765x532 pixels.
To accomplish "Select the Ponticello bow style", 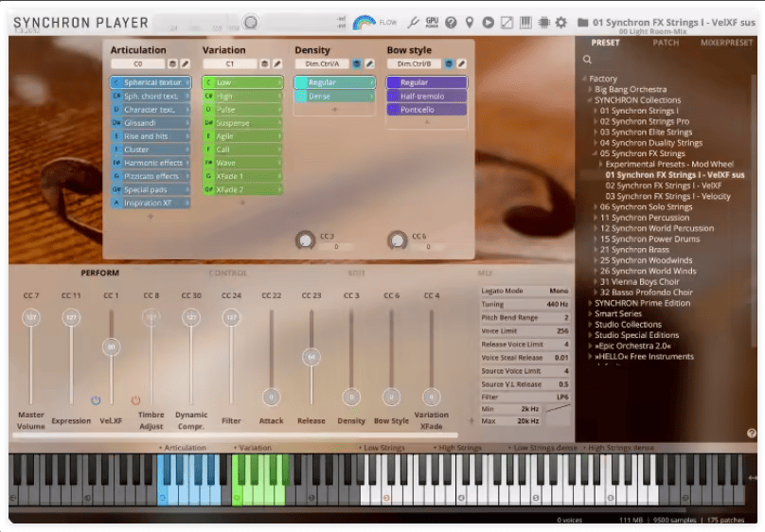I will pos(427,110).
